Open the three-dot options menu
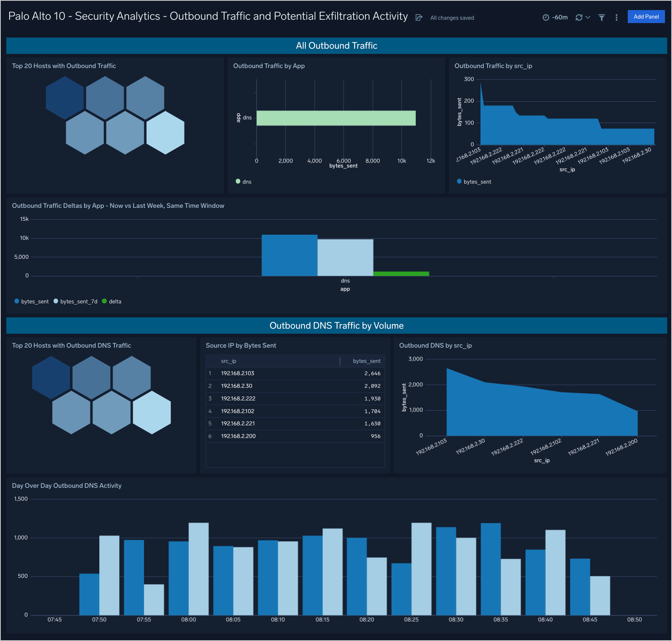The height and width of the screenshot is (641, 672). coord(617,17)
